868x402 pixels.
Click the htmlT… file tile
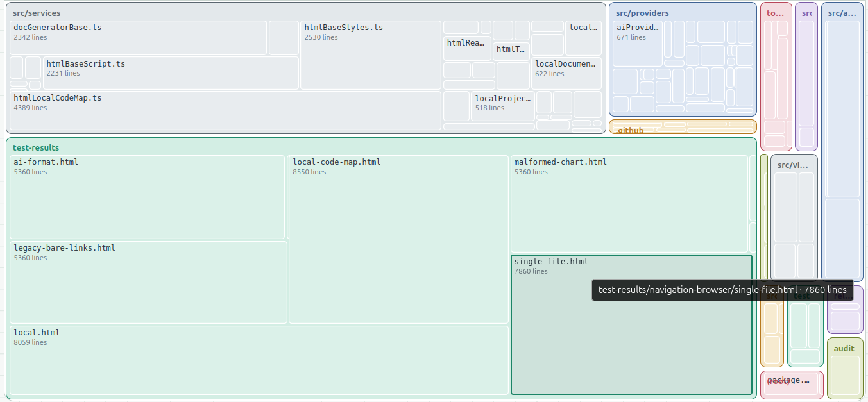click(x=511, y=51)
